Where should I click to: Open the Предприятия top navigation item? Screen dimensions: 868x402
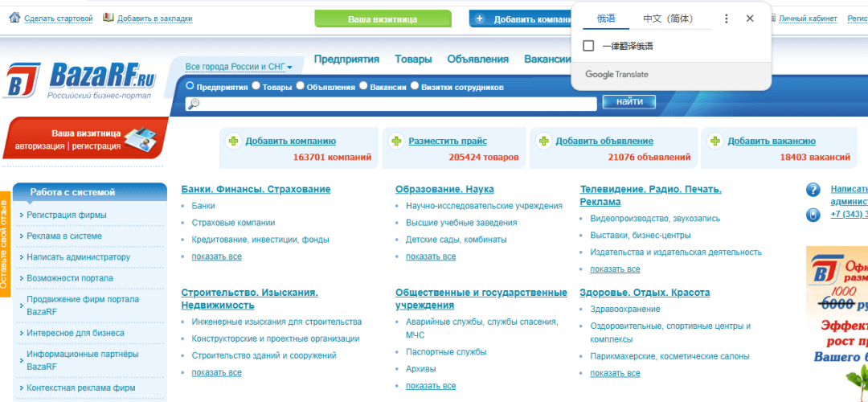[x=346, y=59]
